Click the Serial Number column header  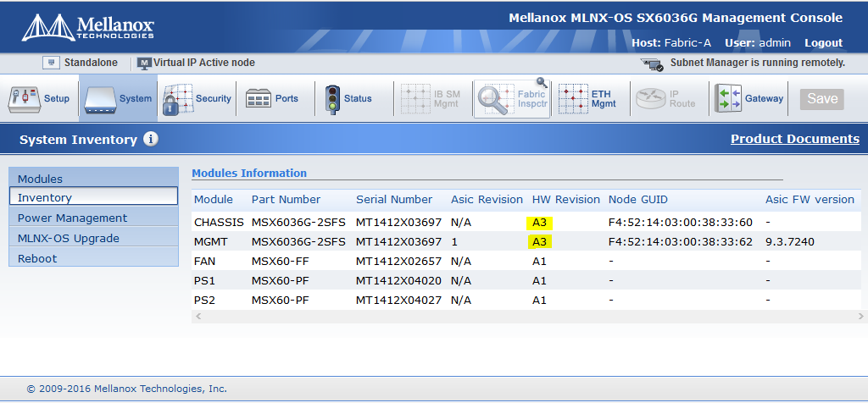[394, 200]
